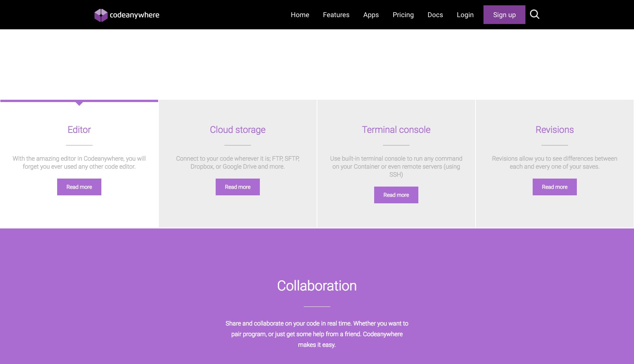The image size is (634, 364).
Task: Click Login in the navbar
Action: click(465, 15)
